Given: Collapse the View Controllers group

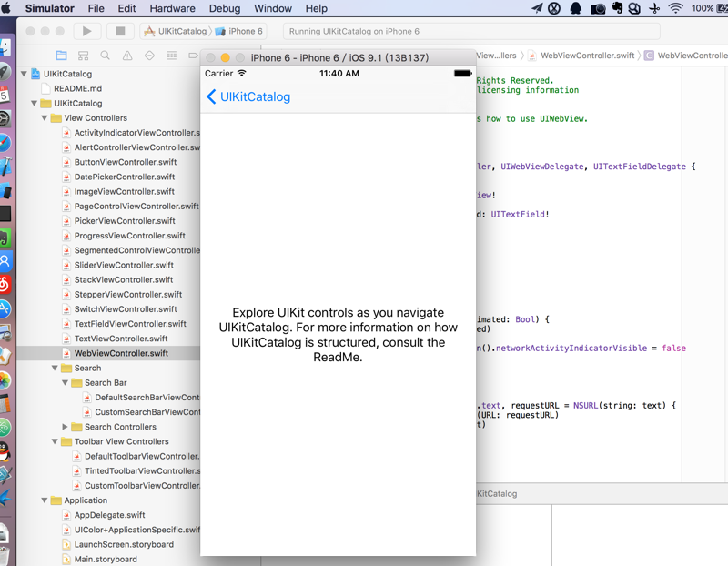Looking at the screenshot, I should [44, 118].
